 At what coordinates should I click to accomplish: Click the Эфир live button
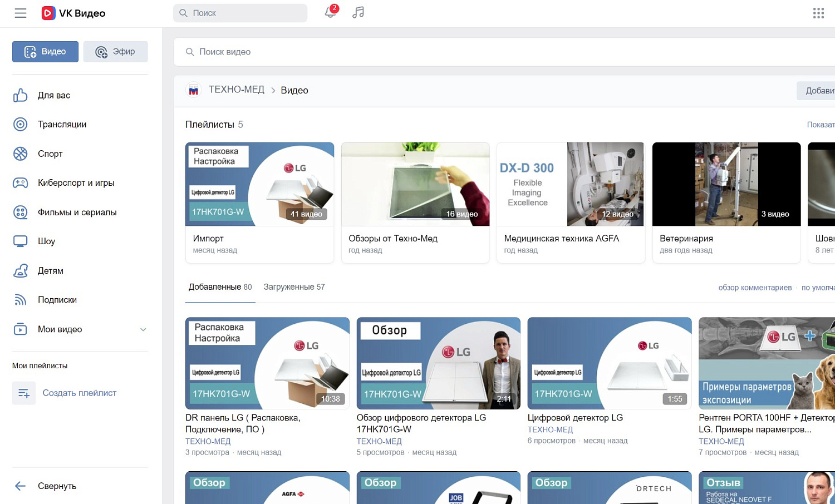tap(116, 52)
